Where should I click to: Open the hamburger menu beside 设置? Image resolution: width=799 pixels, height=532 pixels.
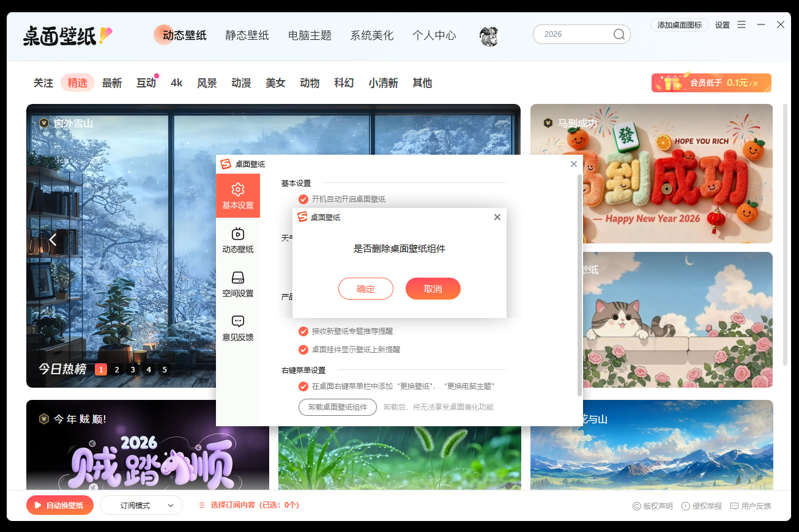741,25
